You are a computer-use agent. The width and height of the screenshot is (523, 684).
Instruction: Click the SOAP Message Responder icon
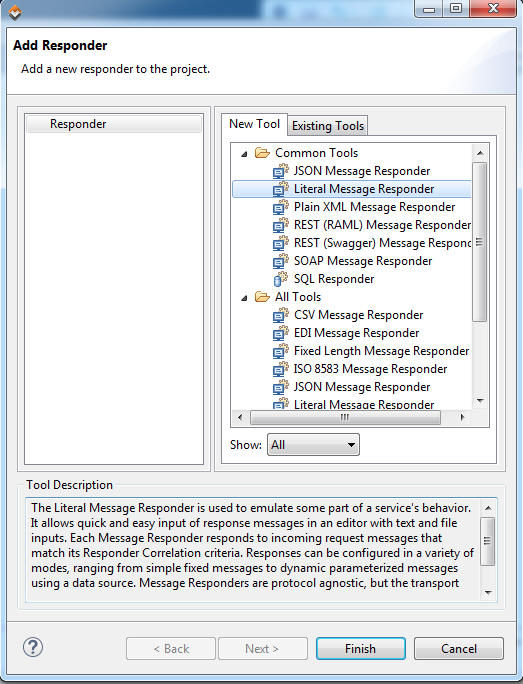[x=280, y=261]
